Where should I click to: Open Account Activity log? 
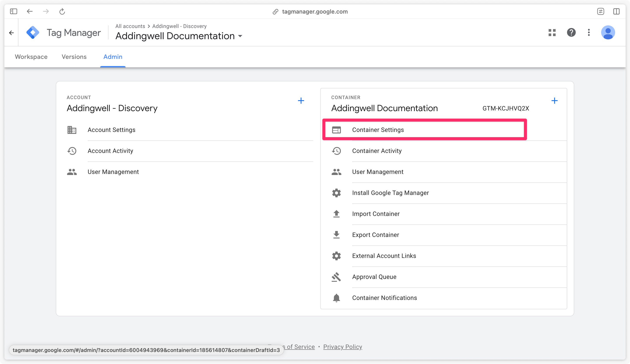click(x=110, y=151)
